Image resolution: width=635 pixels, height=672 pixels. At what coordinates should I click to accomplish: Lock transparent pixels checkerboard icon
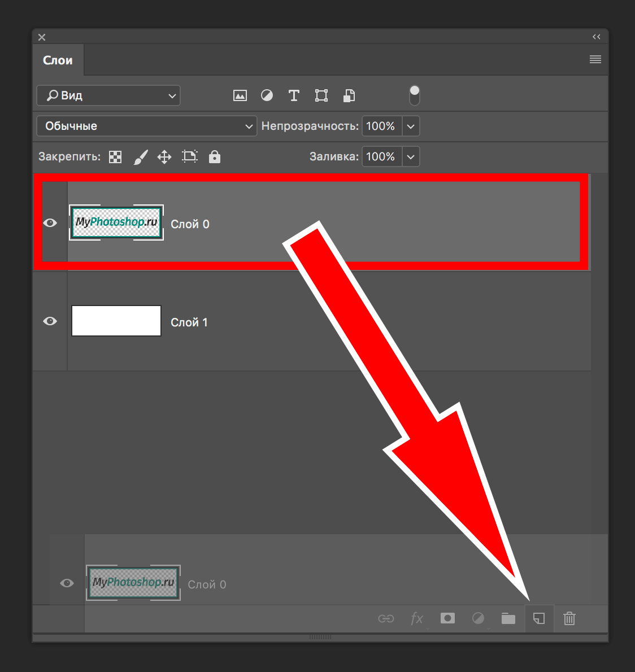coord(115,157)
